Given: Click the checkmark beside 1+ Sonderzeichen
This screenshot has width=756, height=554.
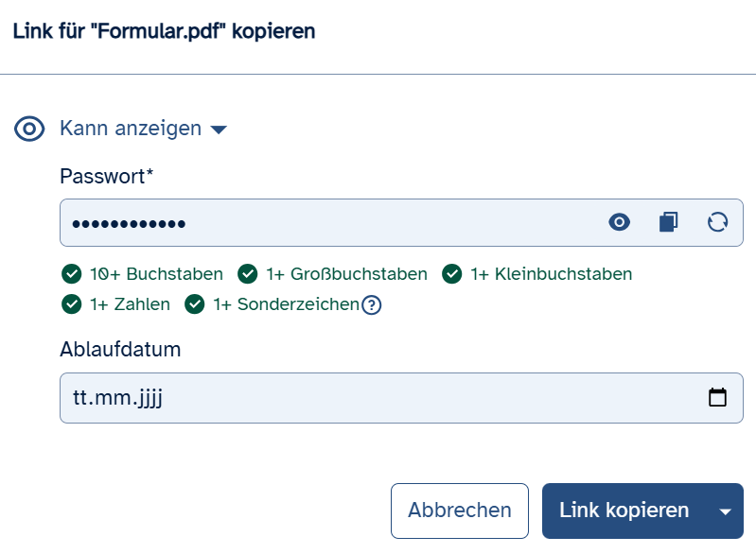Looking at the screenshot, I should point(194,304).
